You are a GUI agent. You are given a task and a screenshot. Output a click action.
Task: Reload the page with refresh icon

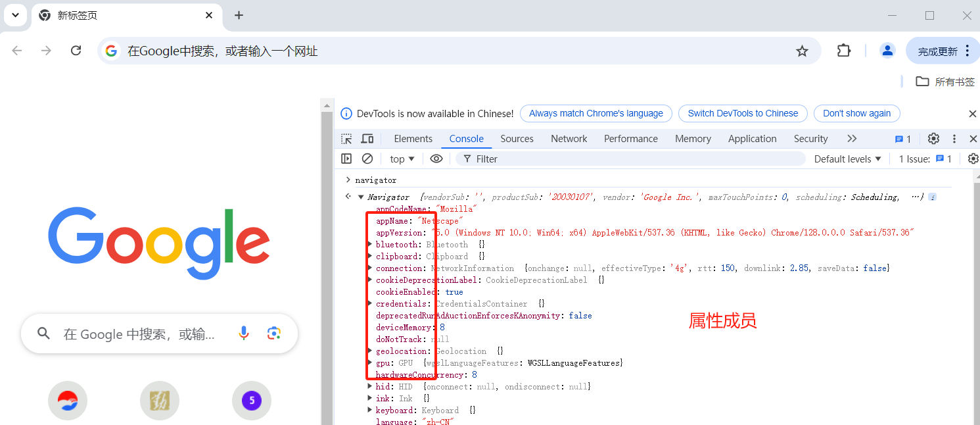76,51
